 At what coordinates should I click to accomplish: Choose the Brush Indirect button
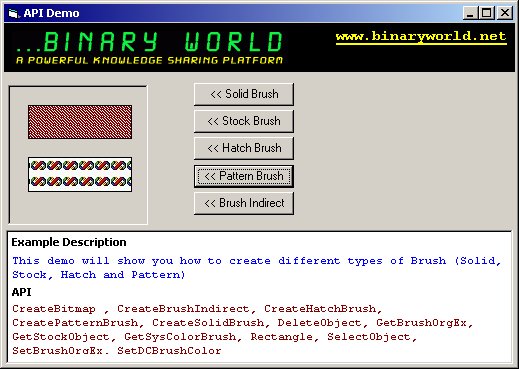click(244, 203)
